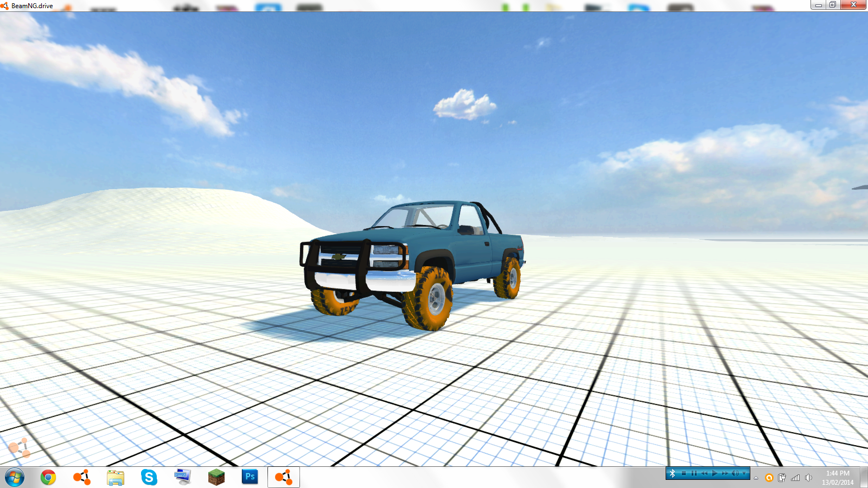Open the power plug tray icon

click(x=782, y=478)
